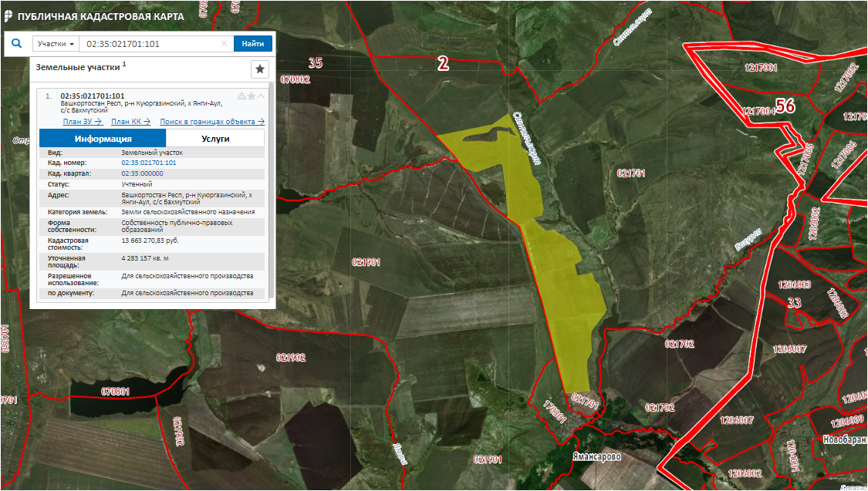
Task: Open the Участки search type dropdown
Action: [x=56, y=44]
